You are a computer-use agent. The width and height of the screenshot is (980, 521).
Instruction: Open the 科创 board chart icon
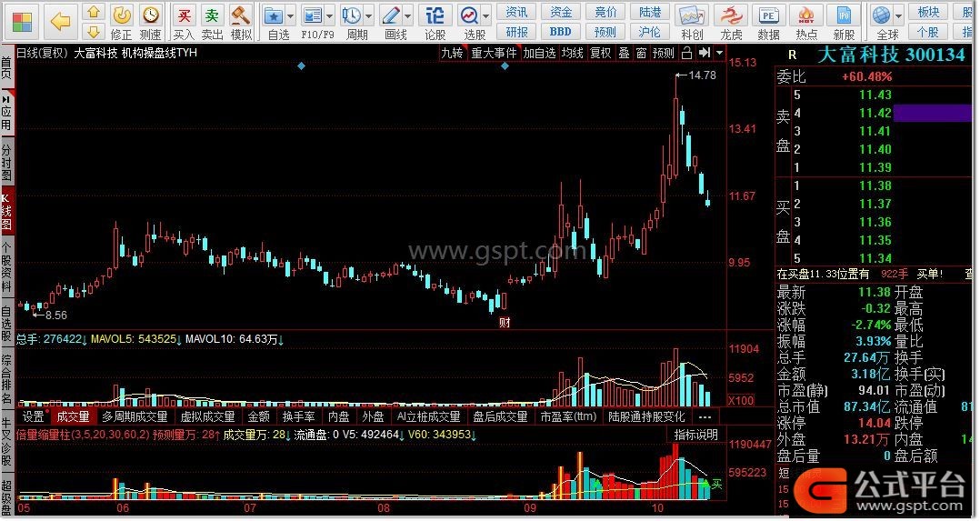(692, 22)
